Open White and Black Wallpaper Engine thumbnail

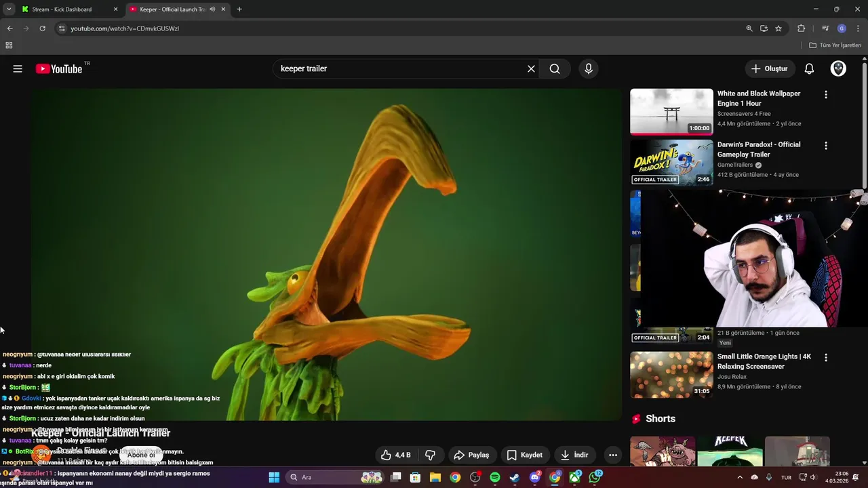671,112
